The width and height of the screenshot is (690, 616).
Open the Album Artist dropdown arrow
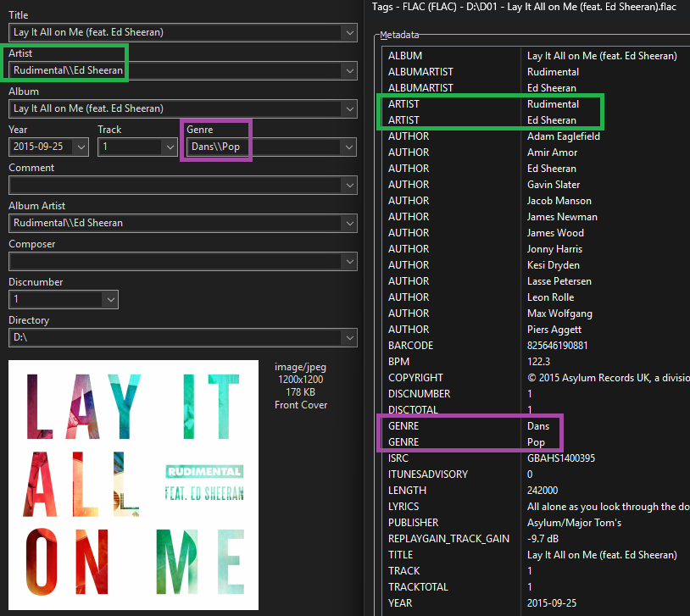point(349,223)
